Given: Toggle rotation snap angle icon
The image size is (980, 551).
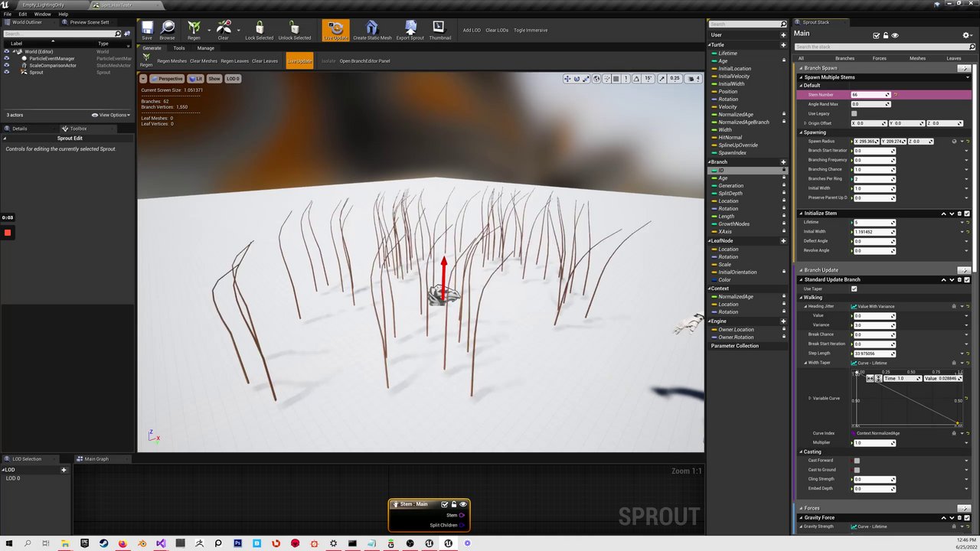Looking at the screenshot, I should click(637, 79).
